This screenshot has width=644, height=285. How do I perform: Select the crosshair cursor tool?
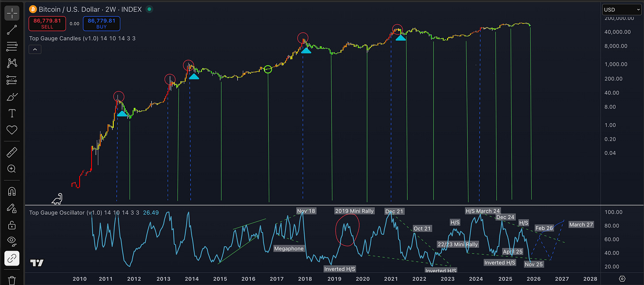[12, 13]
